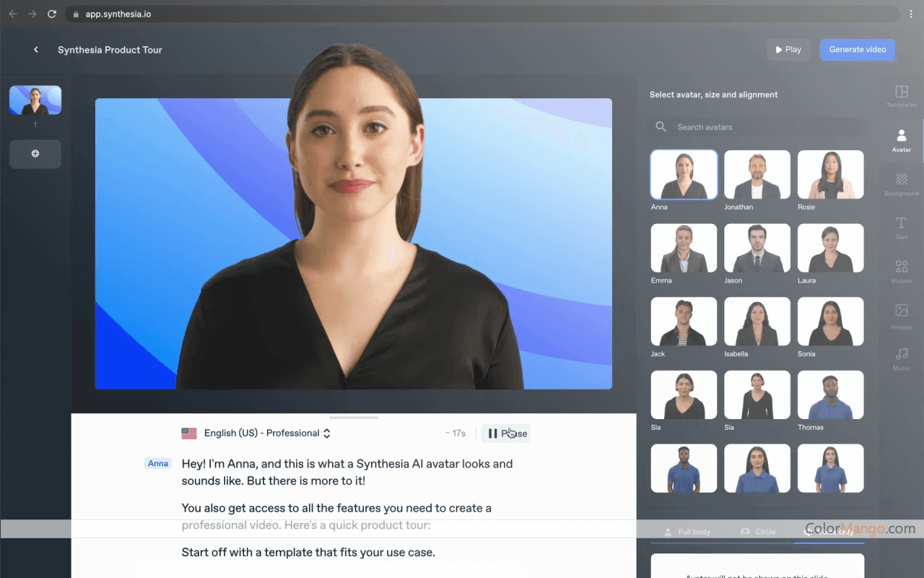Open the Templates panel icon
Image resolution: width=924 pixels, height=578 pixels.
point(901,93)
